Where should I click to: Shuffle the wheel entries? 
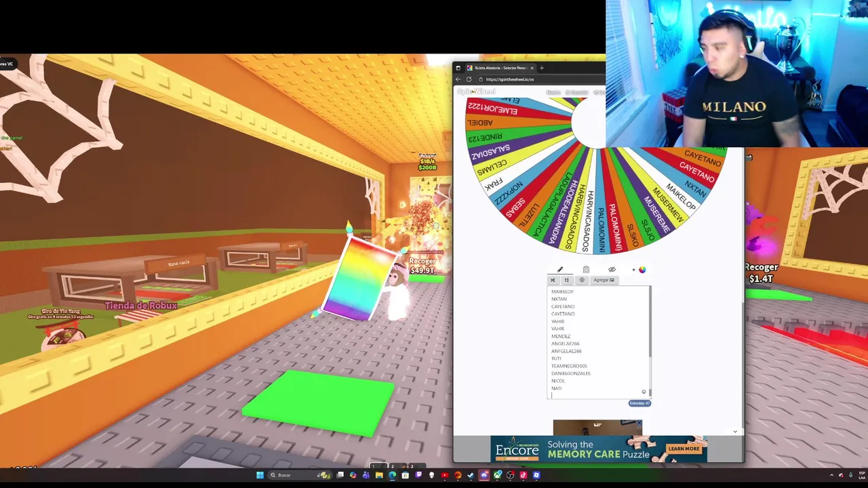point(553,280)
